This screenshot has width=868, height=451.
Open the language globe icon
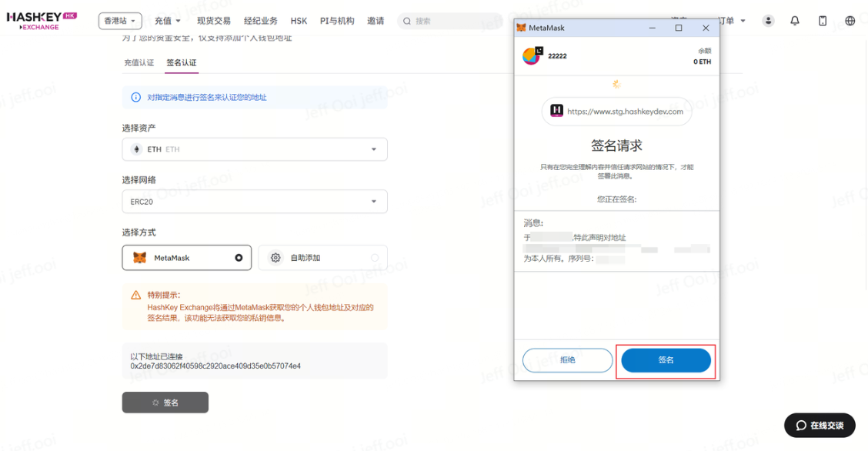[850, 21]
